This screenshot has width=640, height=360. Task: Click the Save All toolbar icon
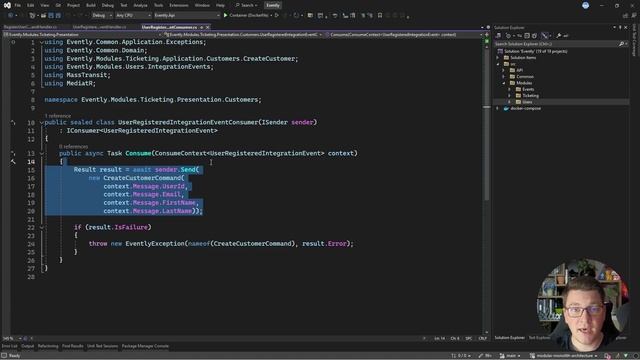[58, 15]
